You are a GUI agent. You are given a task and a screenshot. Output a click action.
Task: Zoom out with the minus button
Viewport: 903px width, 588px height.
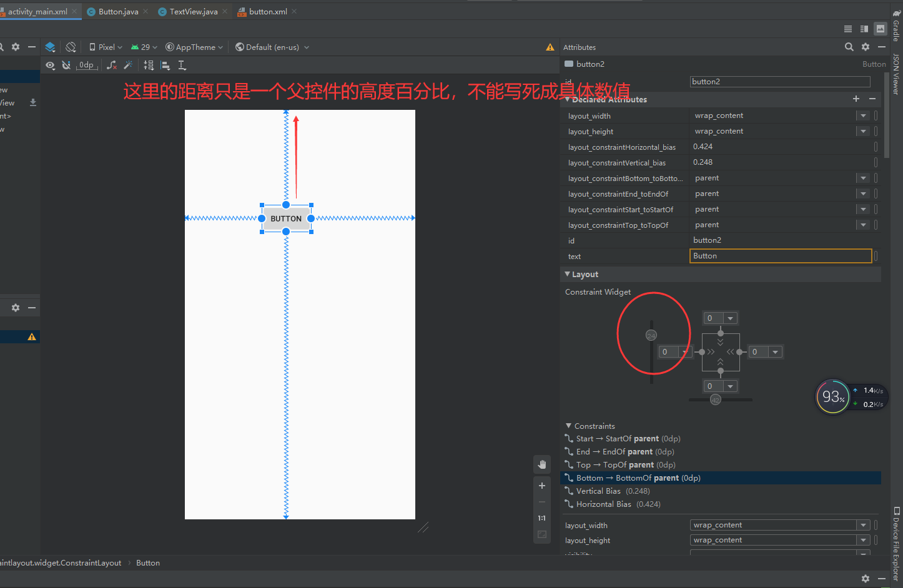coord(542,502)
